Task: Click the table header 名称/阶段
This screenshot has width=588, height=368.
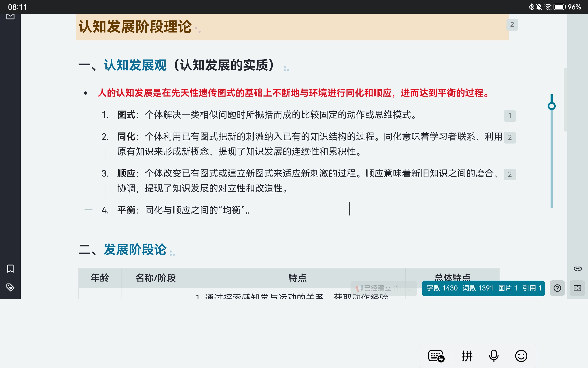Action: [155, 278]
